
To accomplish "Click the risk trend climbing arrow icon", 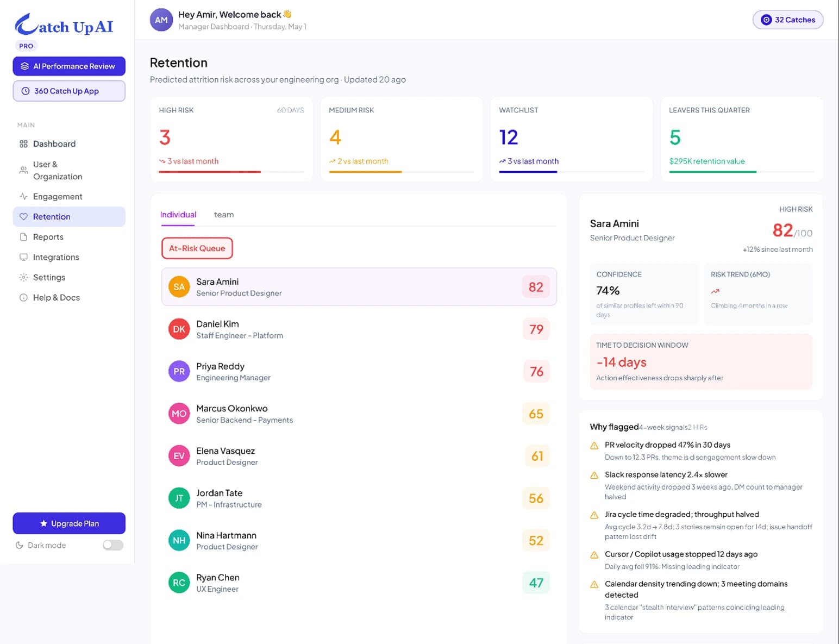I will pyautogui.click(x=715, y=291).
